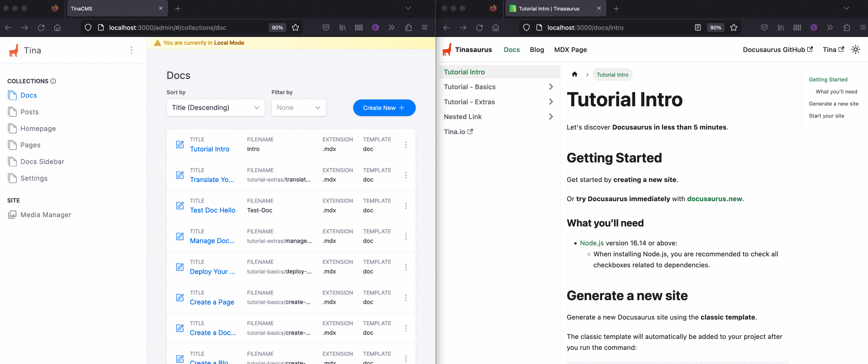Open Node.js link in requirements list
This screenshot has width=868, height=364.
coord(592,243)
